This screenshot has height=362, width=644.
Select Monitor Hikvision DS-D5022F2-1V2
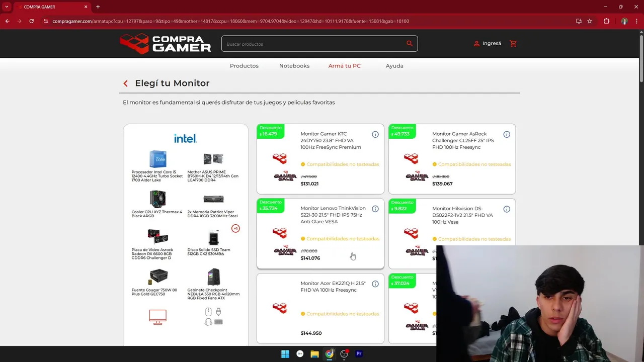(x=462, y=215)
